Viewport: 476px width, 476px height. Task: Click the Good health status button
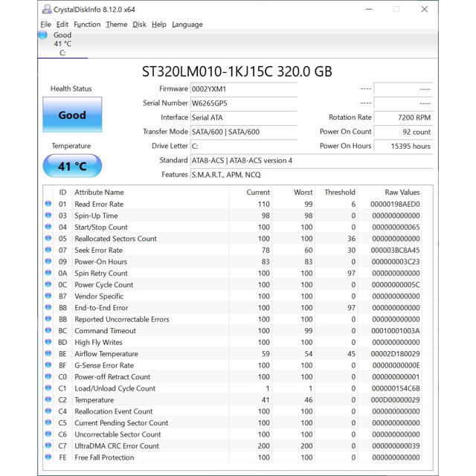click(x=72, y=115)
